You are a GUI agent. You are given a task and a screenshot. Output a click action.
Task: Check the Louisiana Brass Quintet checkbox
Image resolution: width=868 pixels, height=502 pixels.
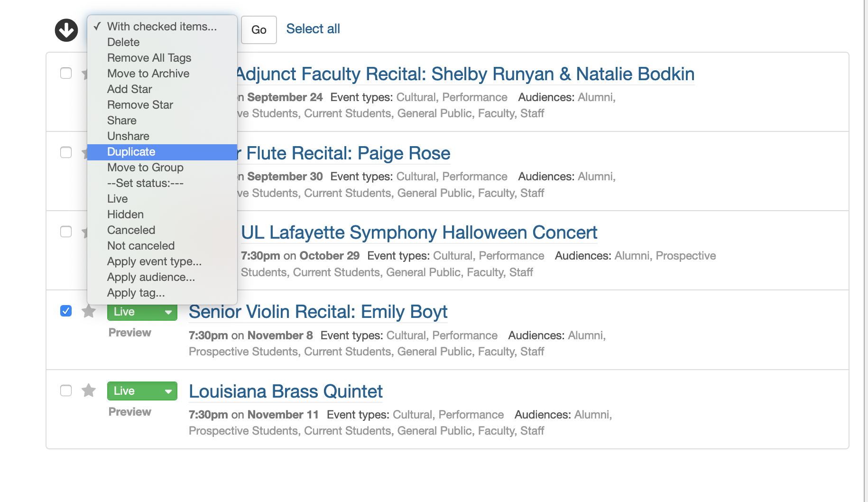pos(66,390)
